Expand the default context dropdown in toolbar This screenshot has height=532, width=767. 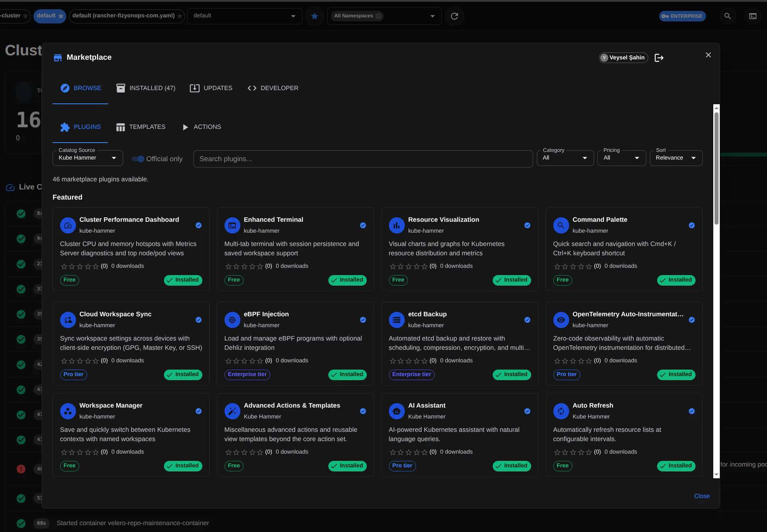pyautogui.click(x=245, y=16)
